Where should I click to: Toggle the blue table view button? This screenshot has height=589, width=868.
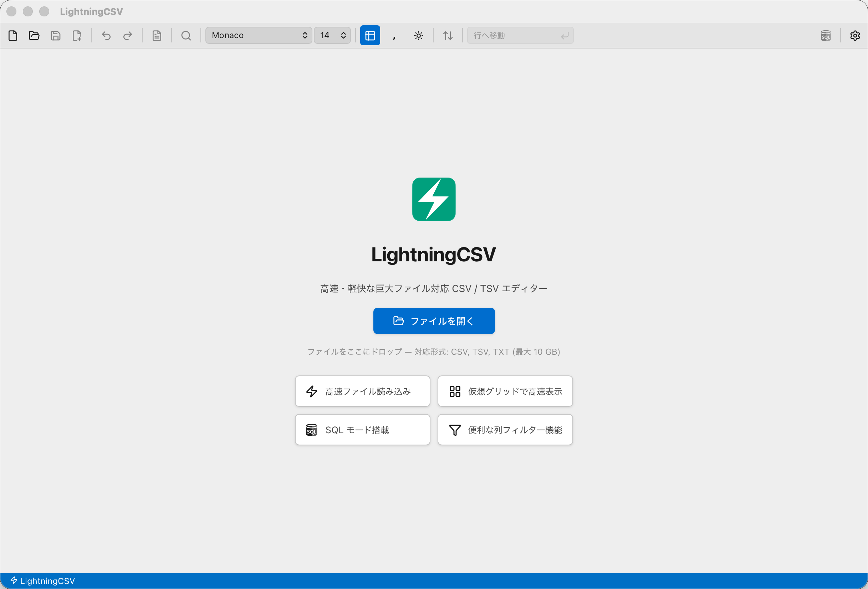point(370,36)
